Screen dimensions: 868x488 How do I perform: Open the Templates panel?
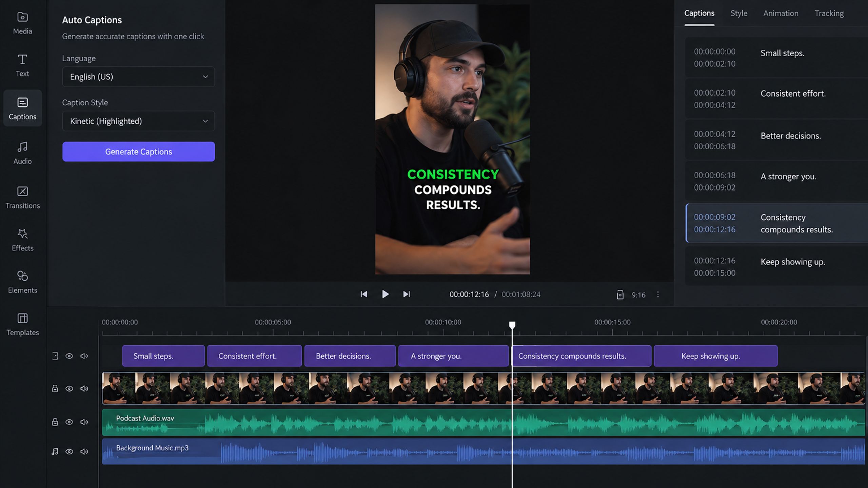point(22,324)
